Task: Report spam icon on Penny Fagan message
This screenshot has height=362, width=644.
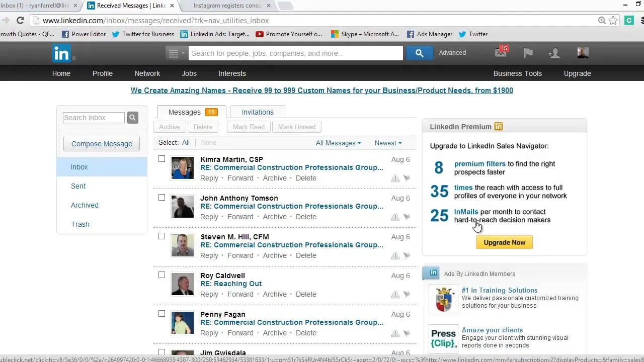Action: (x=395, y=333)
